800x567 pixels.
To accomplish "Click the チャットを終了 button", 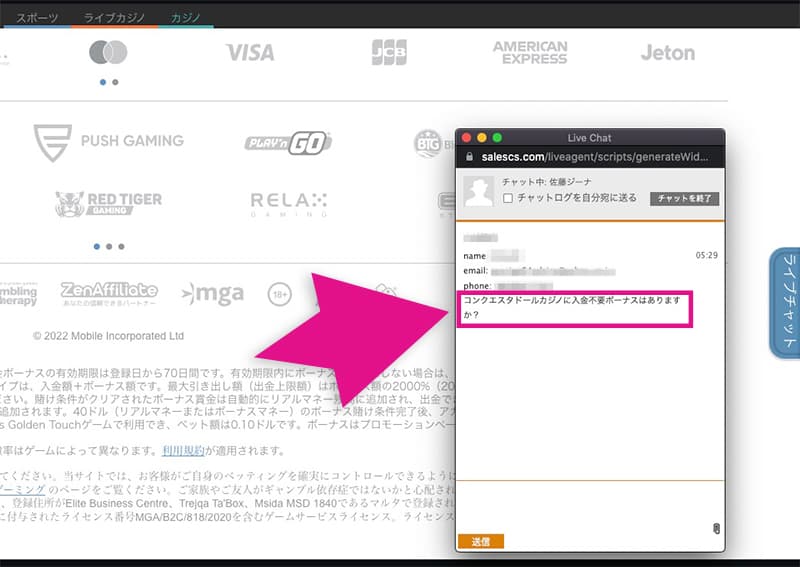I will pos(684,199).
